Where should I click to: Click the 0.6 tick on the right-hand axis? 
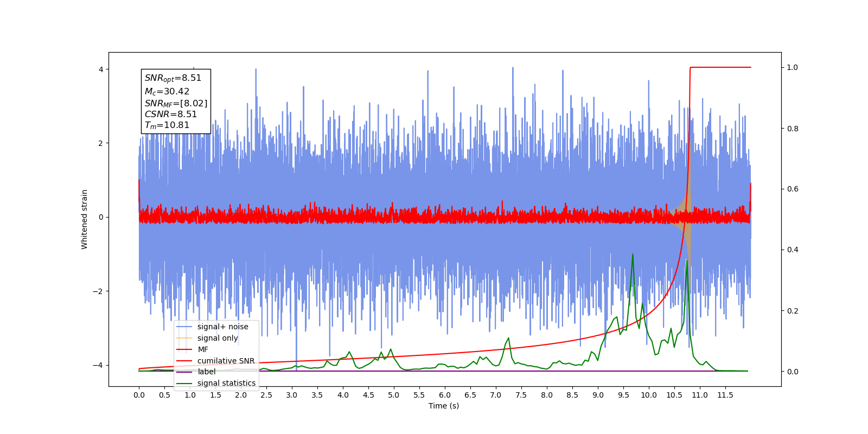tap(793, 189)
